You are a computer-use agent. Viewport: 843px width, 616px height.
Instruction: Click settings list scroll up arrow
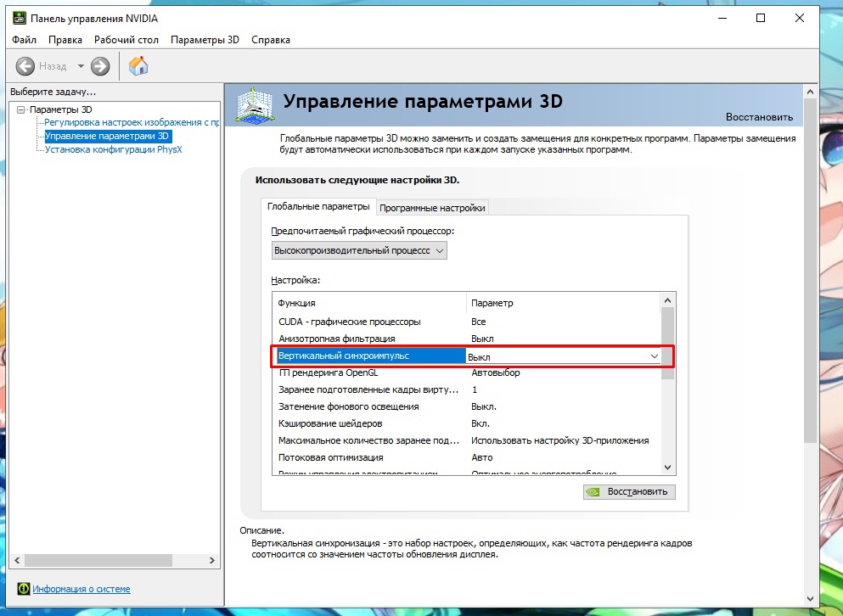tap(668, 301)
